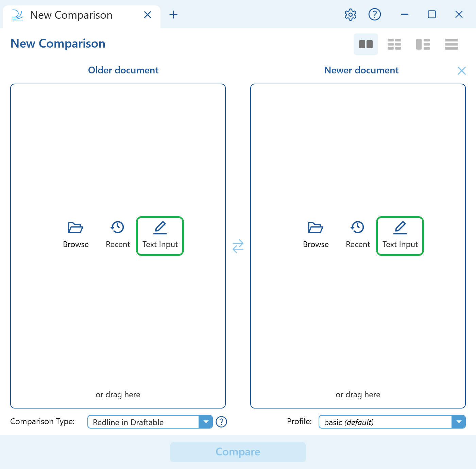Open Browse in Newer document panel
Image resolution: width=476 pixels, height=469 pixels.
(x=316, y=235)
